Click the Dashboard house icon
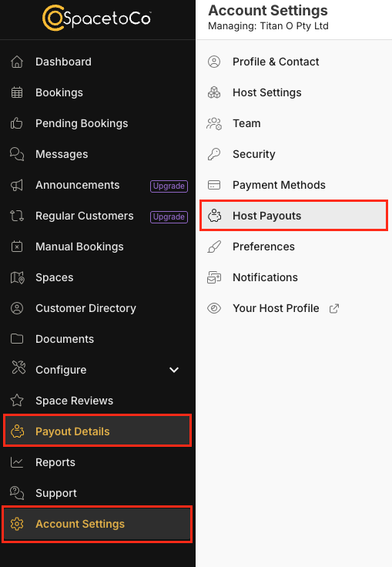The height and width of the screenshot is (567, 392). (x=17, y=62)
